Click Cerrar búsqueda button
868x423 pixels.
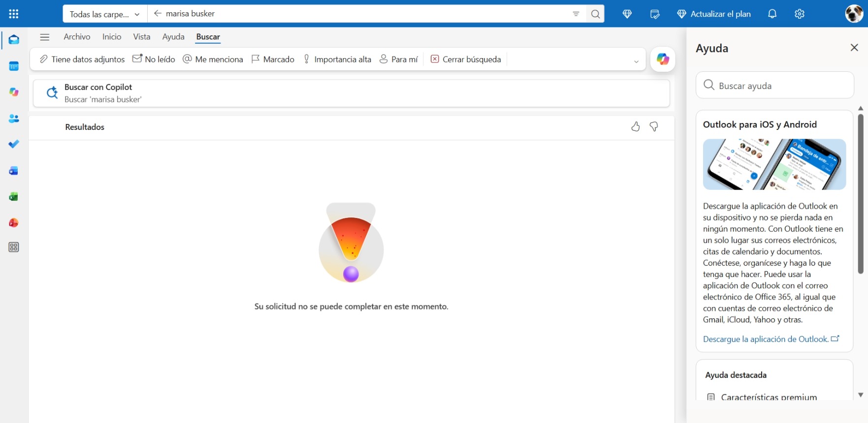(466, 60)
